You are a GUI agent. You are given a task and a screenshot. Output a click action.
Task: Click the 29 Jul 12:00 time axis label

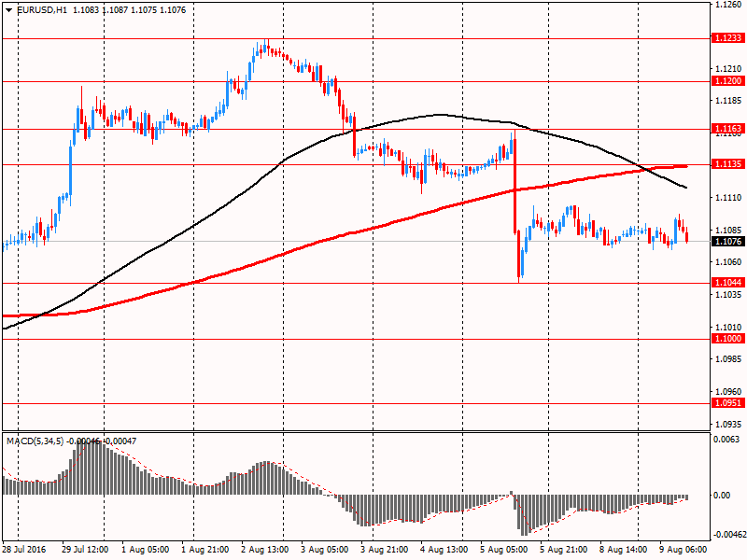tap(85, 550)
